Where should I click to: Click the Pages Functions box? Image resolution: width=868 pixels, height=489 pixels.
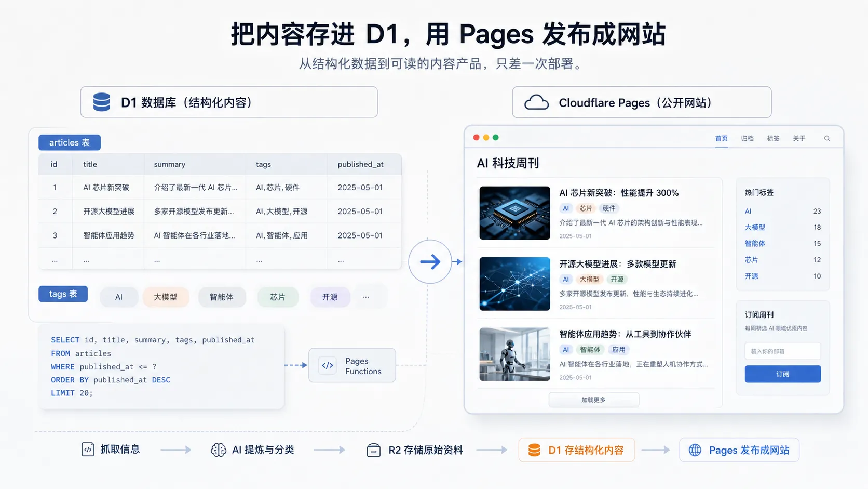(352, 366)
